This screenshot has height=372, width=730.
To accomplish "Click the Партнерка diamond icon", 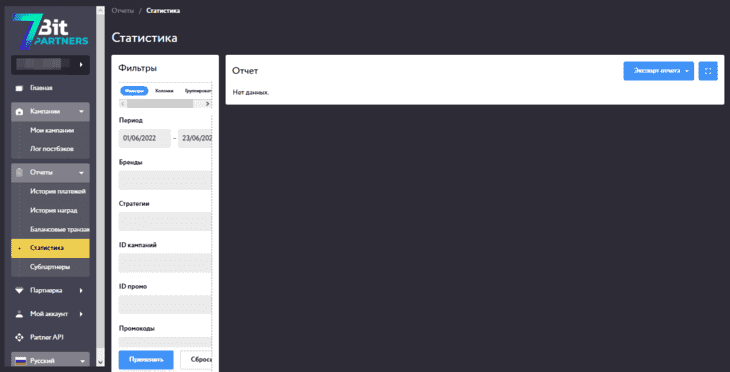I will point(19,291).
